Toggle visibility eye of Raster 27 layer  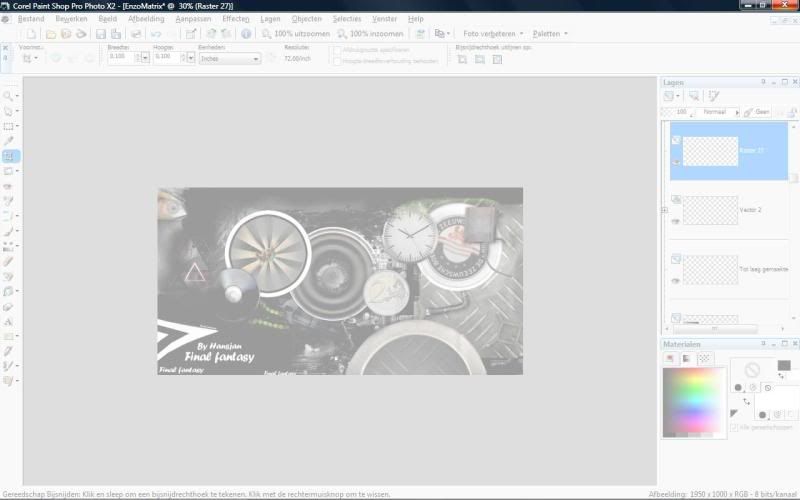[676, 162]
